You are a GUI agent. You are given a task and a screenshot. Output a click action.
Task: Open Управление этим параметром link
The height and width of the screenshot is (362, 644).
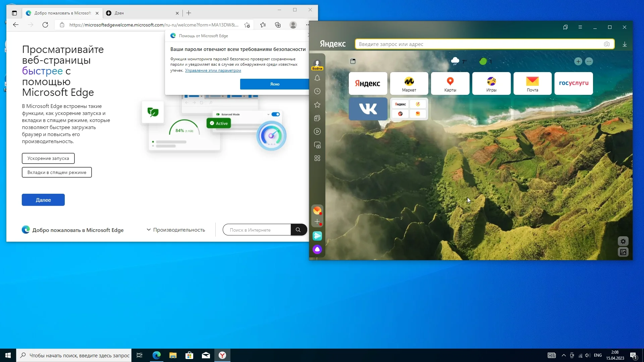pos(213,70)
